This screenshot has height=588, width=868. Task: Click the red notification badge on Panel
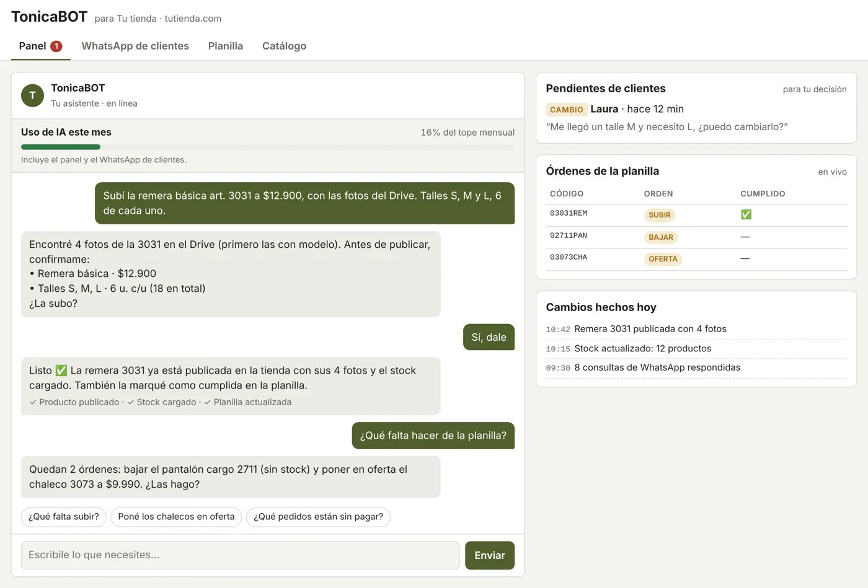click(56, 46)
